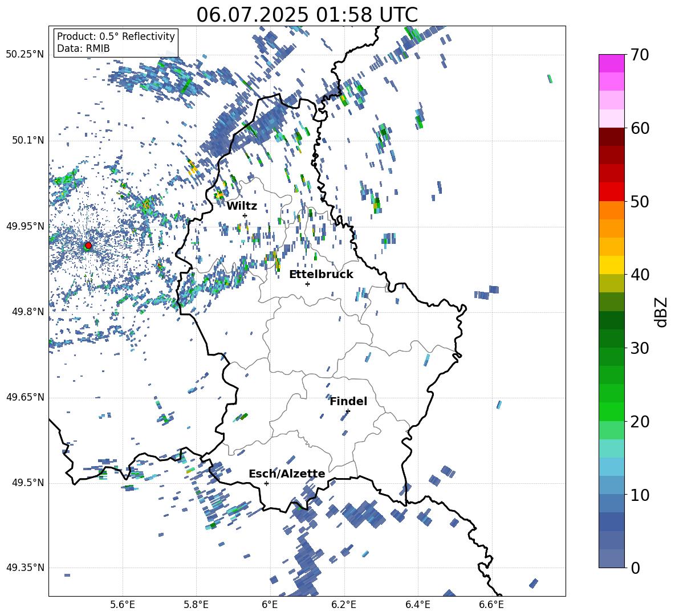Click the 50.1°N latitude label

[x=28, y=141]
